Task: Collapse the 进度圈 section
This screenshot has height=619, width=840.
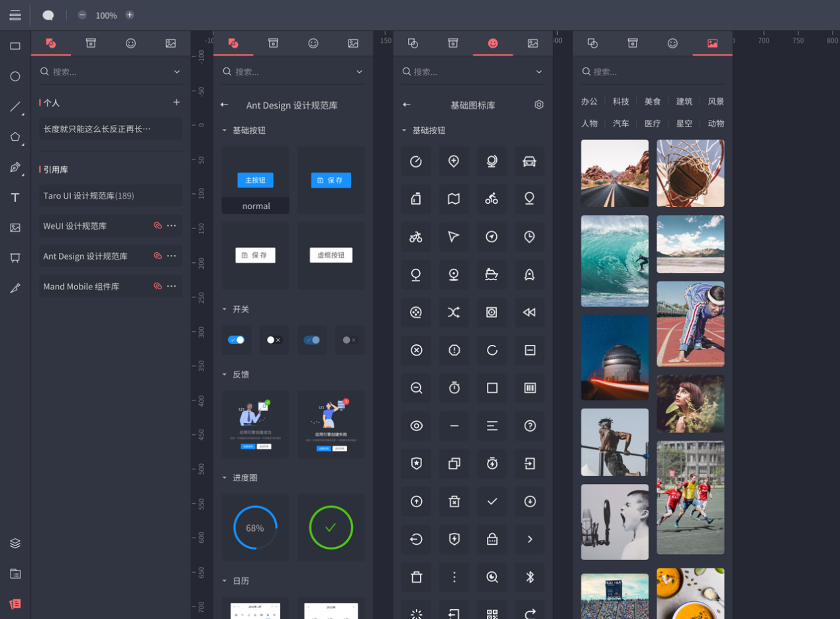Action: (225, 477)
